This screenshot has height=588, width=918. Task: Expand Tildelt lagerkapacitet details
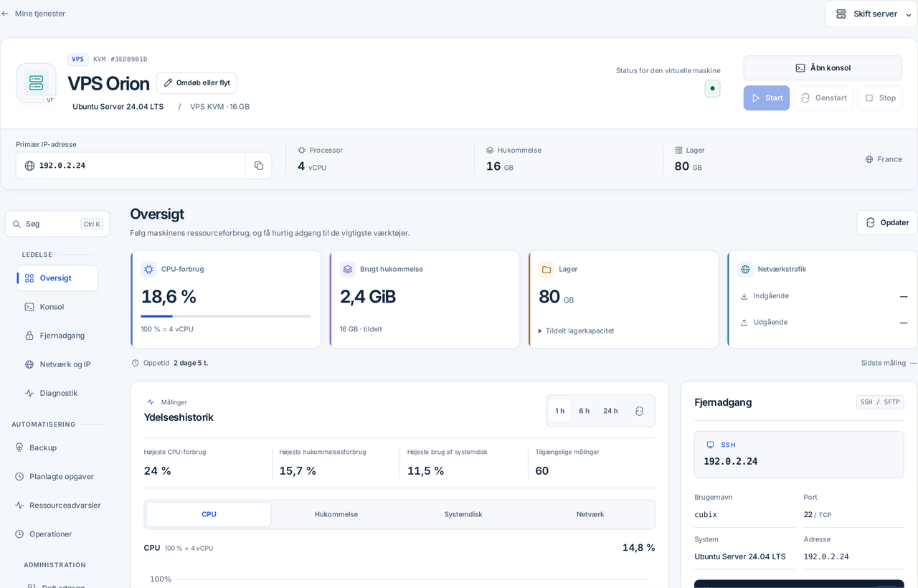[x=577, y=331]
